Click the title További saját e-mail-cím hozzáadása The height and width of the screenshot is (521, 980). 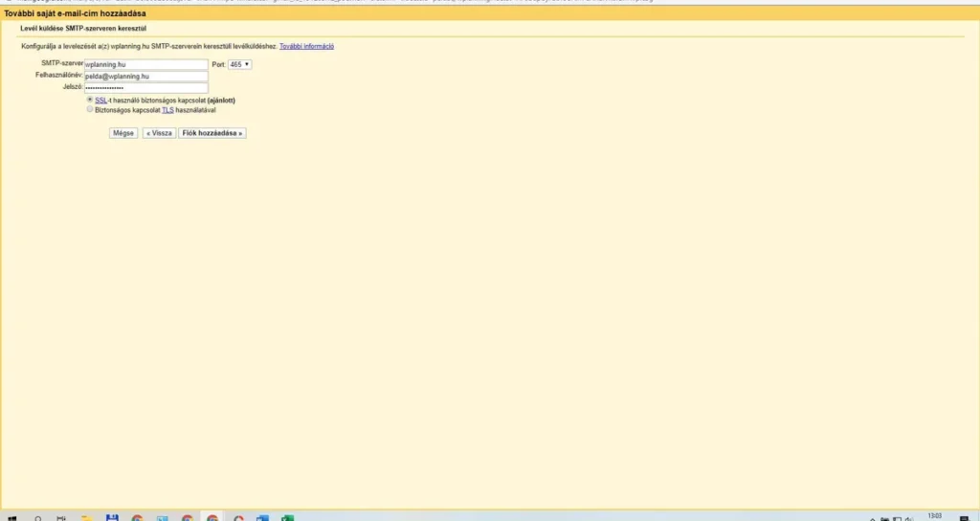pos(75,13)
